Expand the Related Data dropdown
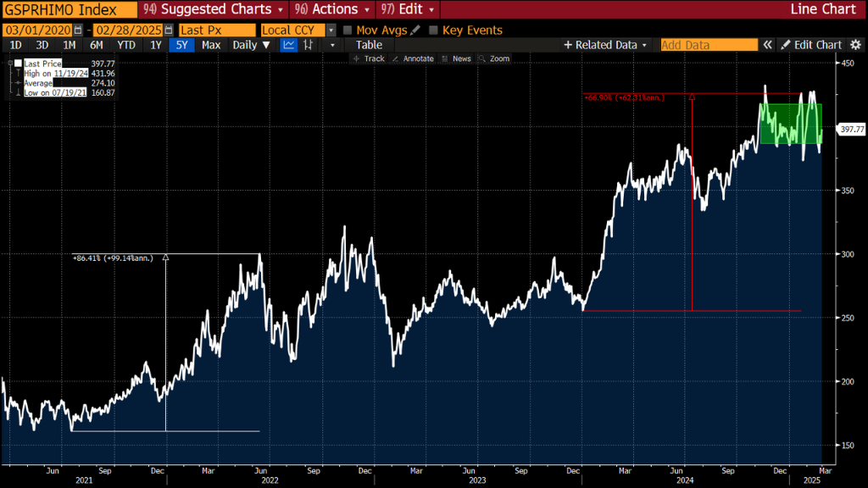This screenshot has height=488, width=868. (605, 46)
